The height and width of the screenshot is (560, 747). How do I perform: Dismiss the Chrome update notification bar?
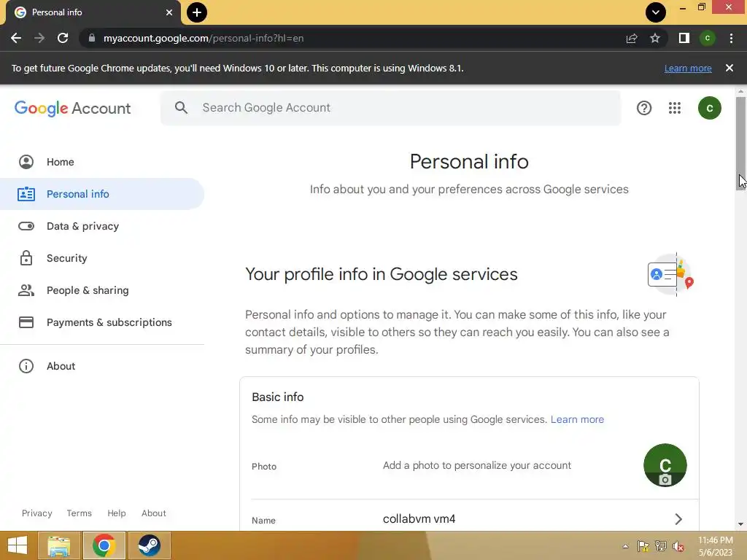[729, 68]
